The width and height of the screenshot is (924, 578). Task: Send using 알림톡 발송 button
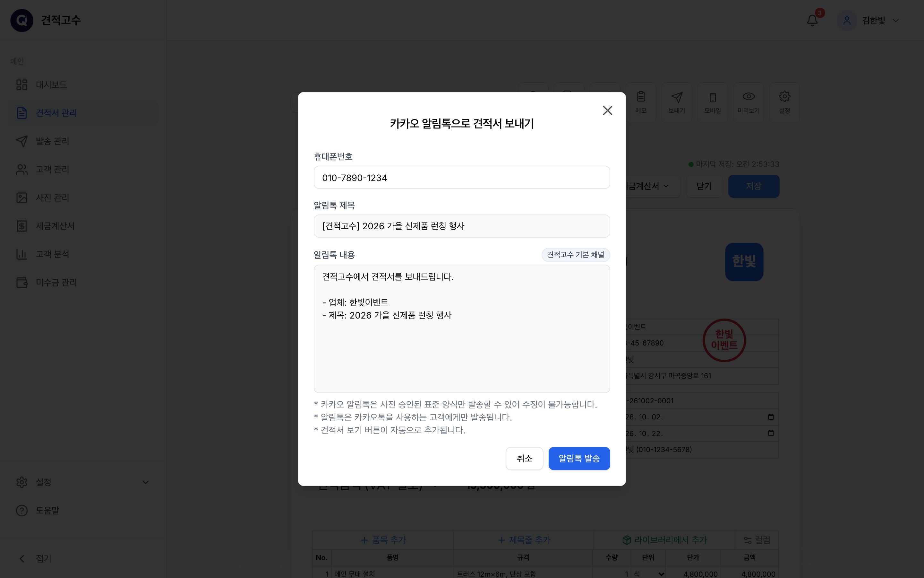579,458
